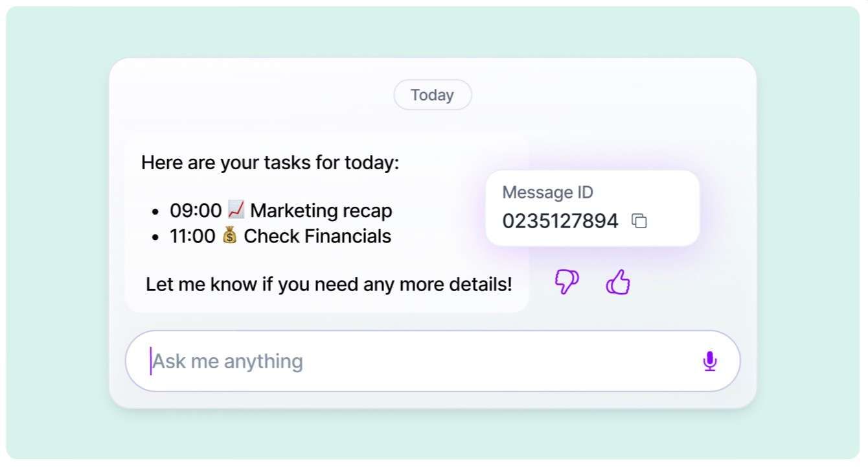The width and height of the screenshot is (868, 472).
Task: Click the money bag emoji beside Check Financials
Action: [x=230, y=235]
